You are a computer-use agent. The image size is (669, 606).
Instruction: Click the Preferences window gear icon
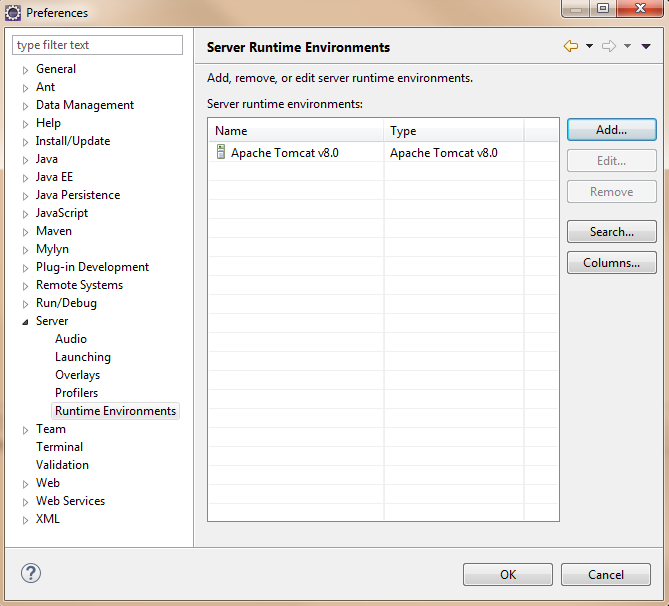tap(12, 13)
